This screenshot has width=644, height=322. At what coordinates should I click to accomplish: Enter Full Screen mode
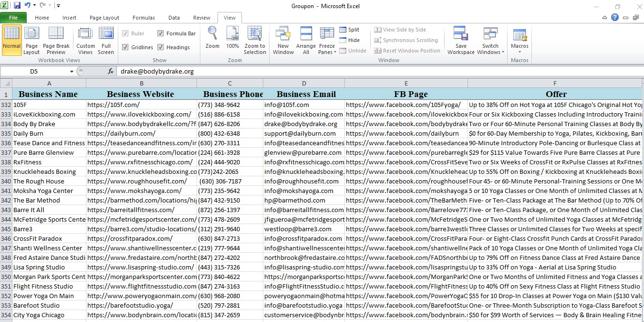(x=105, y=40)
